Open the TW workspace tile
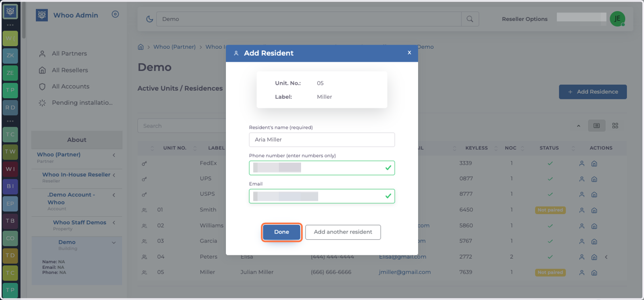 pyautogui.click(x=10, y=151)
